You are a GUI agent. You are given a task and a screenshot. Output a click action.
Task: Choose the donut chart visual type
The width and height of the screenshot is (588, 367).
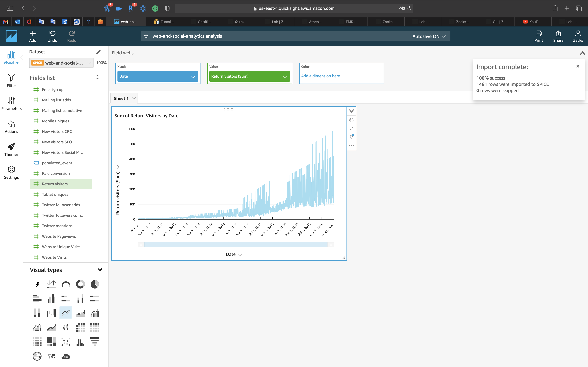pyautogui.click(x=80, y=284)
